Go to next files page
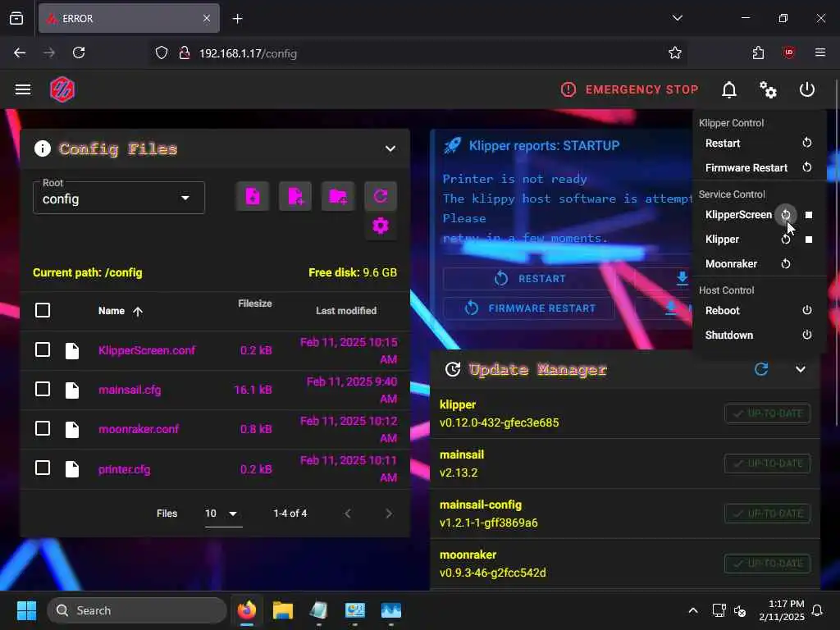This screenshot has width=840, height=630. [388, 514]
